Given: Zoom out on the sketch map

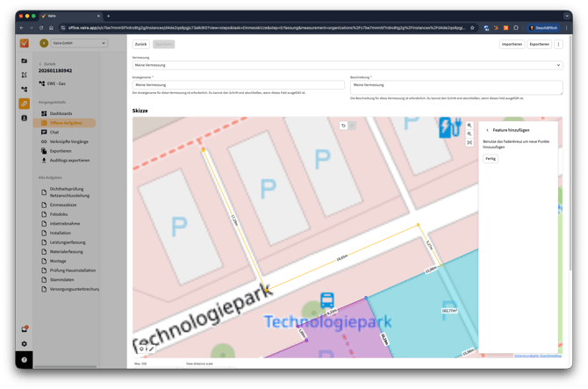Looking at the screenshot, I should [470, 134].
